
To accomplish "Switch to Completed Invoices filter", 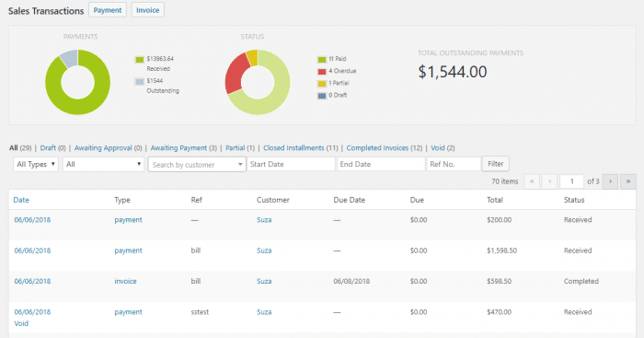I will (377, 147).
